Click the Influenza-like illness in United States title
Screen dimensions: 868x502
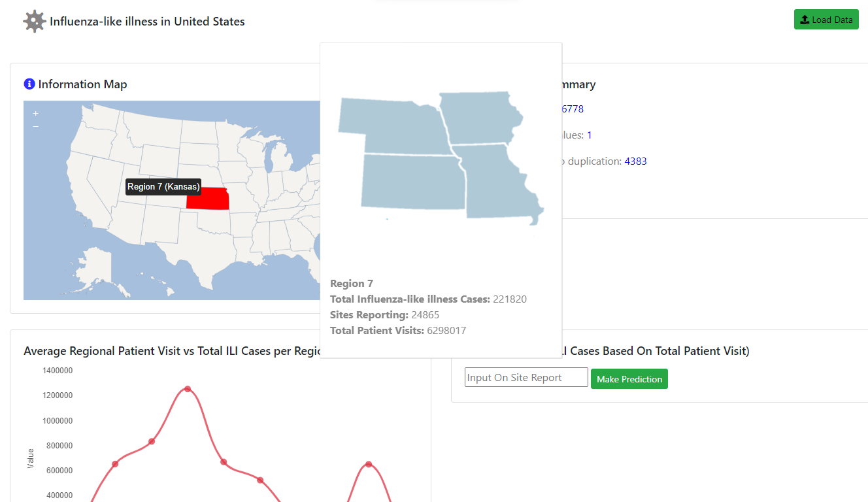point(147,22)
